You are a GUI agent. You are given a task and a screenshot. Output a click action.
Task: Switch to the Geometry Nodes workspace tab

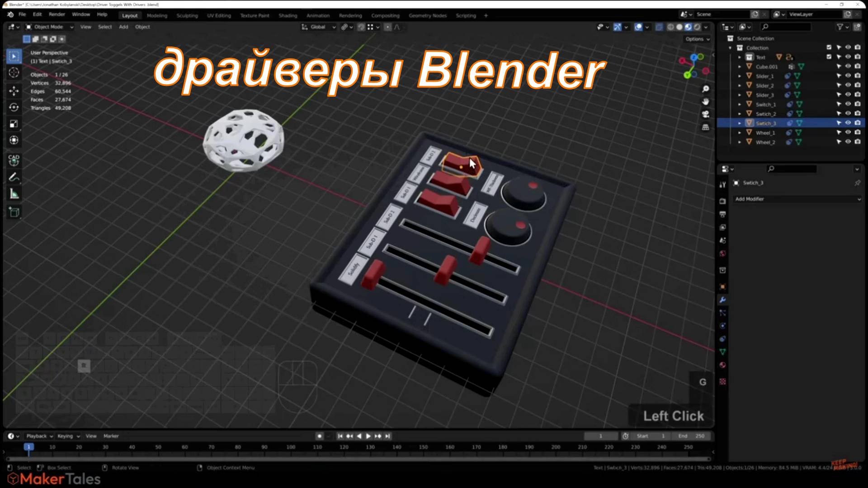(x=428, y=15)
